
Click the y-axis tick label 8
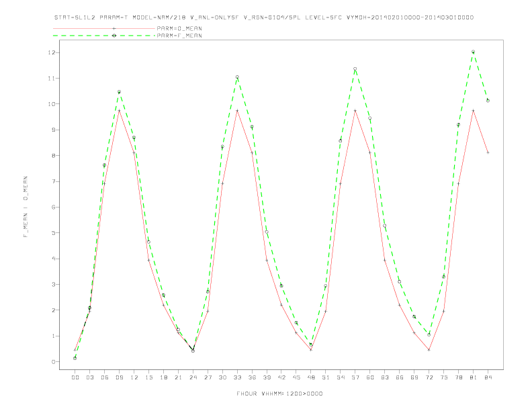click(53, 156)
